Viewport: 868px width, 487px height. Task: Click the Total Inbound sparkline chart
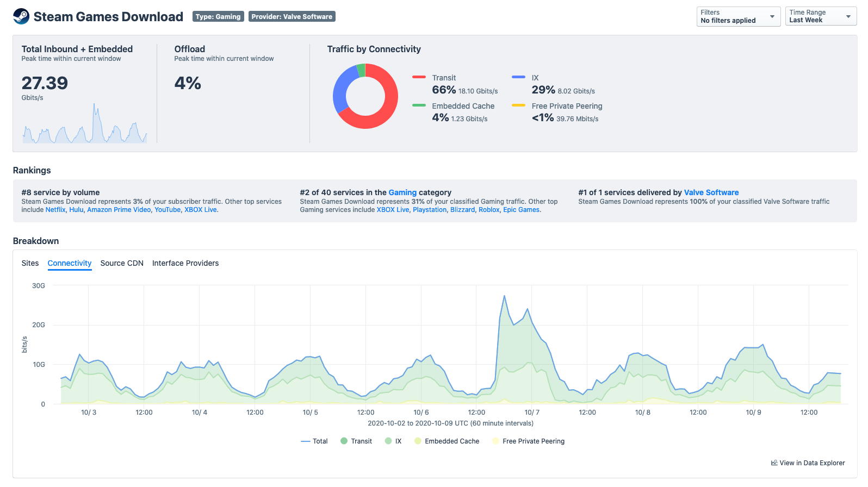(85, 123)
